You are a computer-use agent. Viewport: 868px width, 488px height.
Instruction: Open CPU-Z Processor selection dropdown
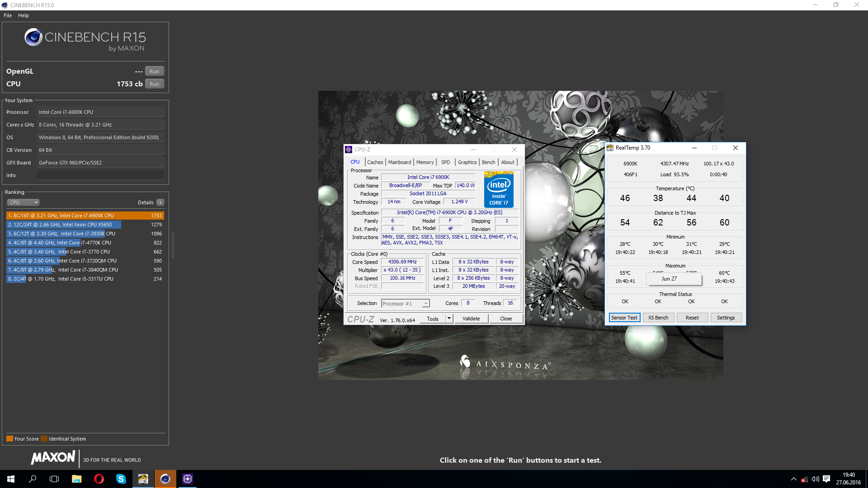point(406,304)
